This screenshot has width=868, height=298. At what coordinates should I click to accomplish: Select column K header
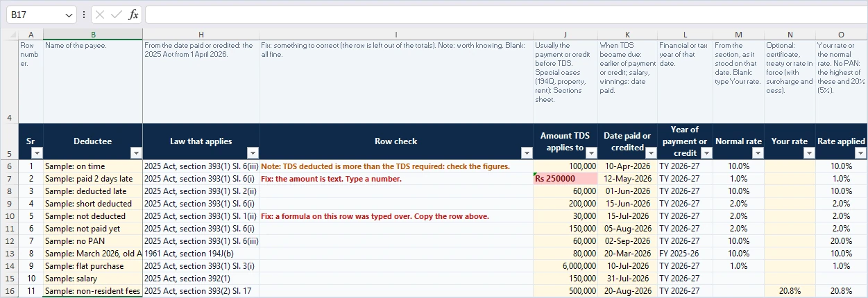tap(627, 35)
